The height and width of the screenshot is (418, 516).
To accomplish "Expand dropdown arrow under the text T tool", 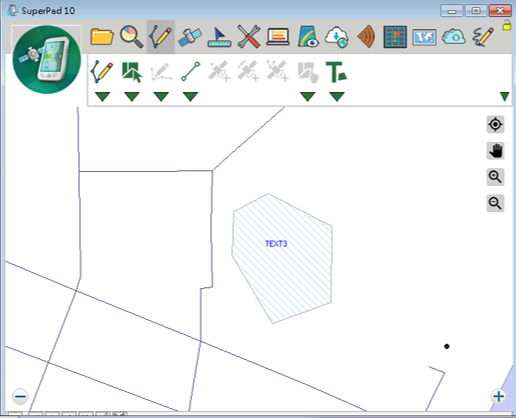I will tap(337, 97).
